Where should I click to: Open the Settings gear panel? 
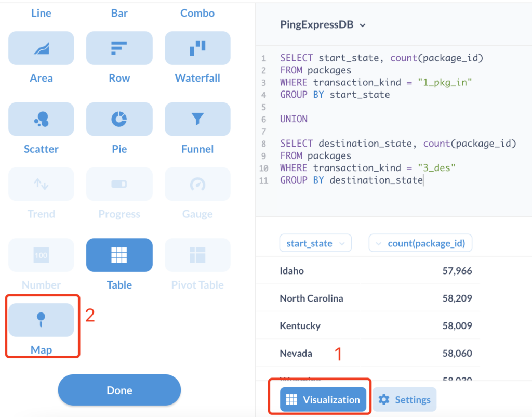click(404, 399)
